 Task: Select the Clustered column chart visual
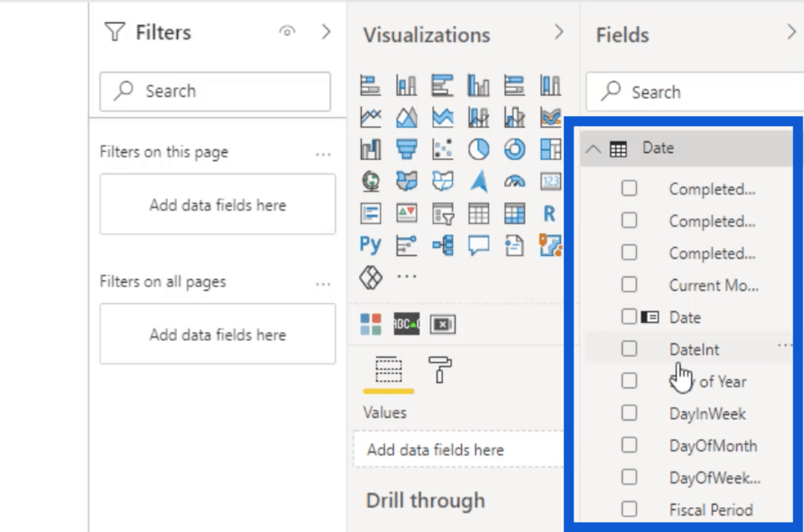(478, 85)
